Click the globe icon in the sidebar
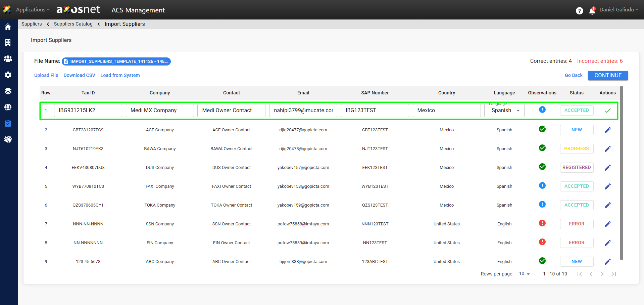644x305 pixels. pos(8,107)
